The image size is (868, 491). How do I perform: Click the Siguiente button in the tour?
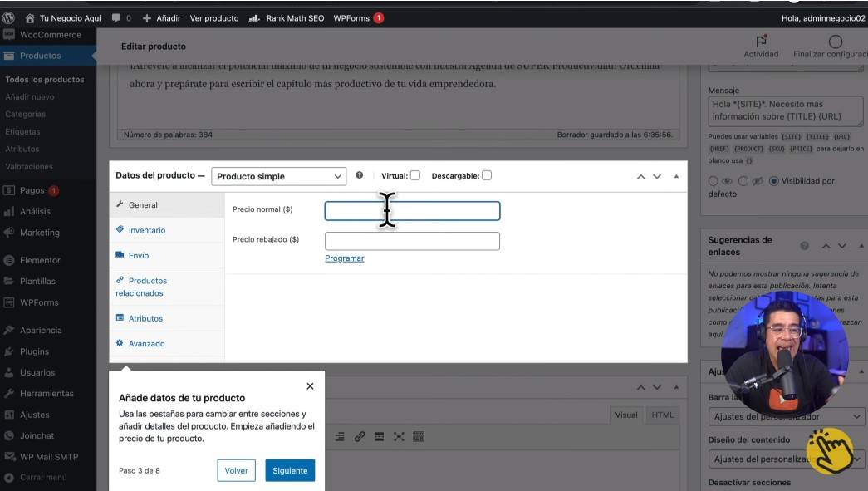click(x=290, y=470)
